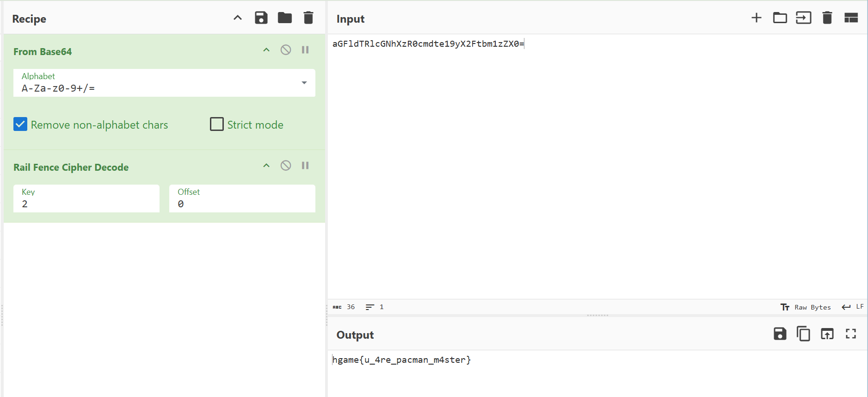Screen dimensions: 868x397
Task: Replace input with output
Action: tap(827, 334)
